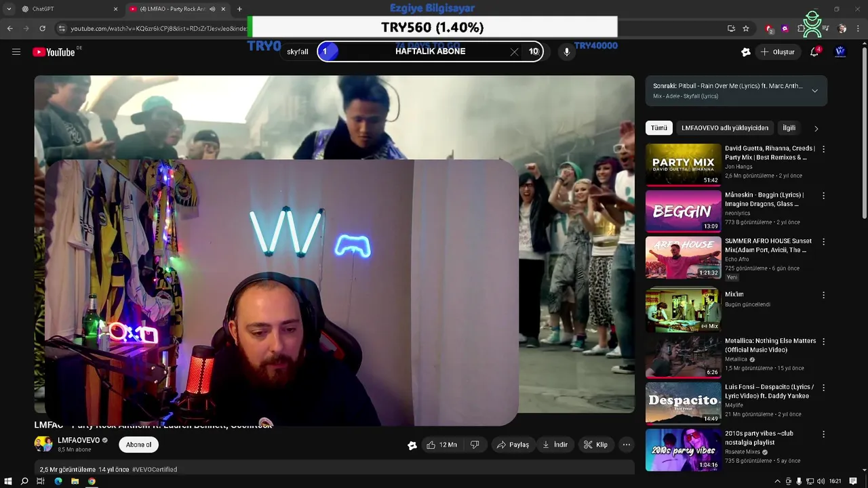Open the LMFAOVEVO channel name link
The width and height of the screenshot is (868, 488).
79,441
